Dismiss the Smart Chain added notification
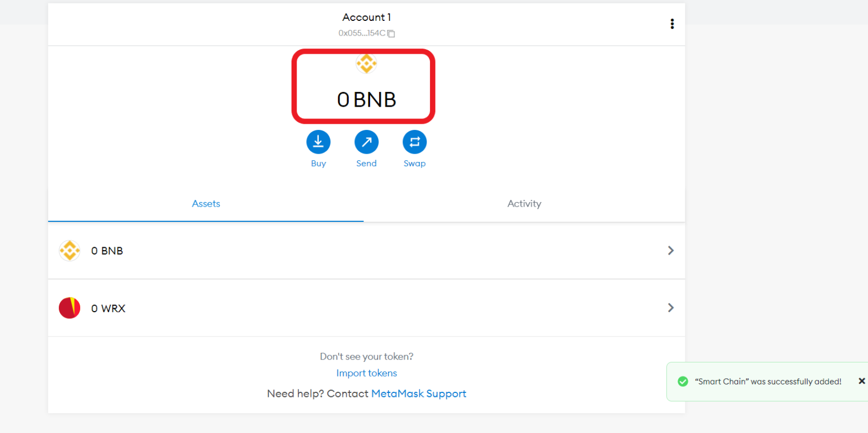The image size is (868, 433). coord(862,381)
